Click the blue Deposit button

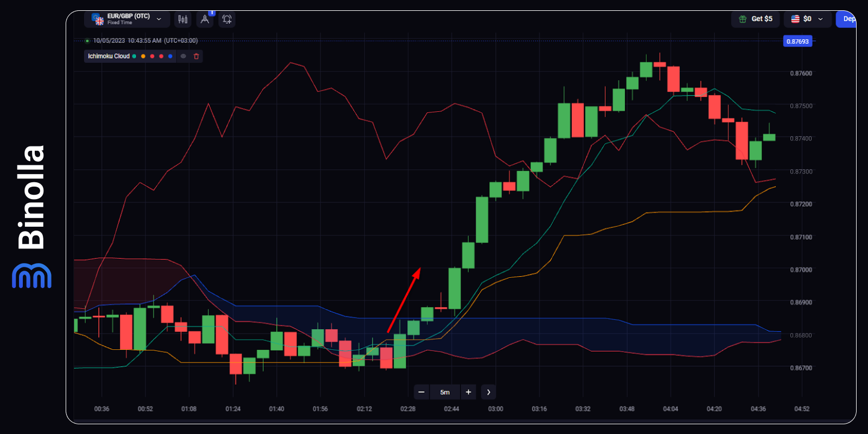tap(847, 19)
